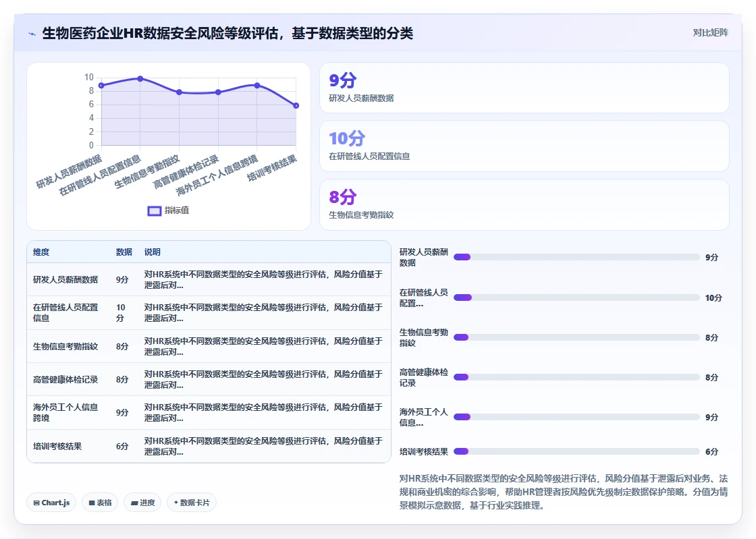Click the progress bar showing 10分
Viewport: 756px width, 539px height.
pos(576,297)
